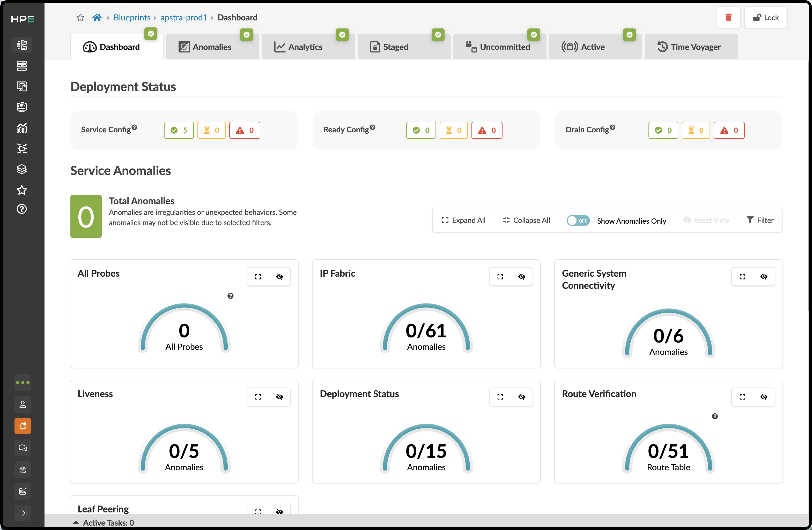Click the IP Fabric 0/61 gauge
The image size is (812, 530).
[426, 328]
